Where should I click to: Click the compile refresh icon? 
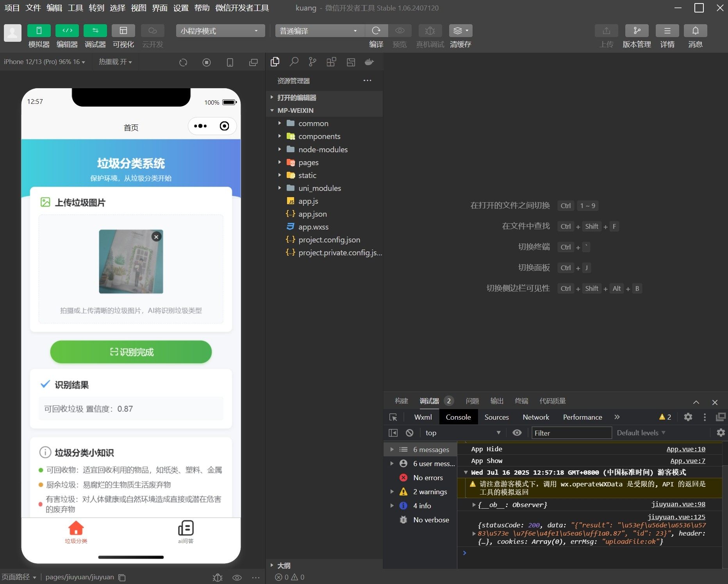click(x=376, y=31)
